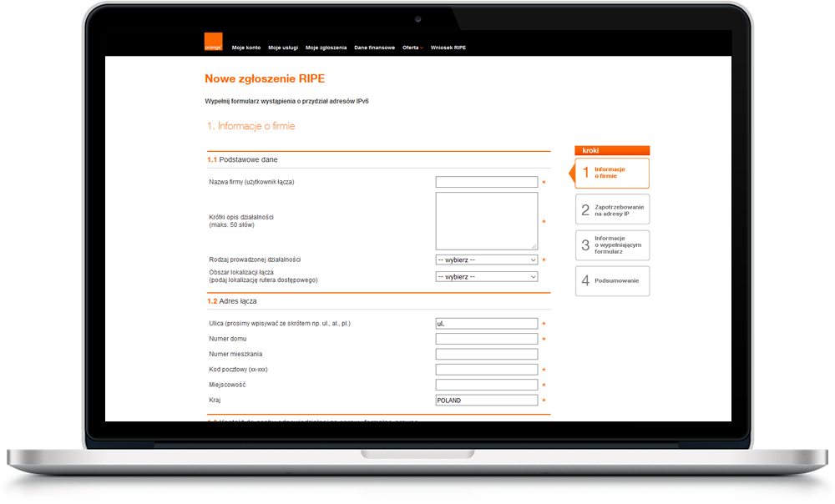Image resolution: width=835 pixels, height=504 pixels.
Task: Open the Obszar lokalizacji łącza dropdown
Action: point(487,277)
